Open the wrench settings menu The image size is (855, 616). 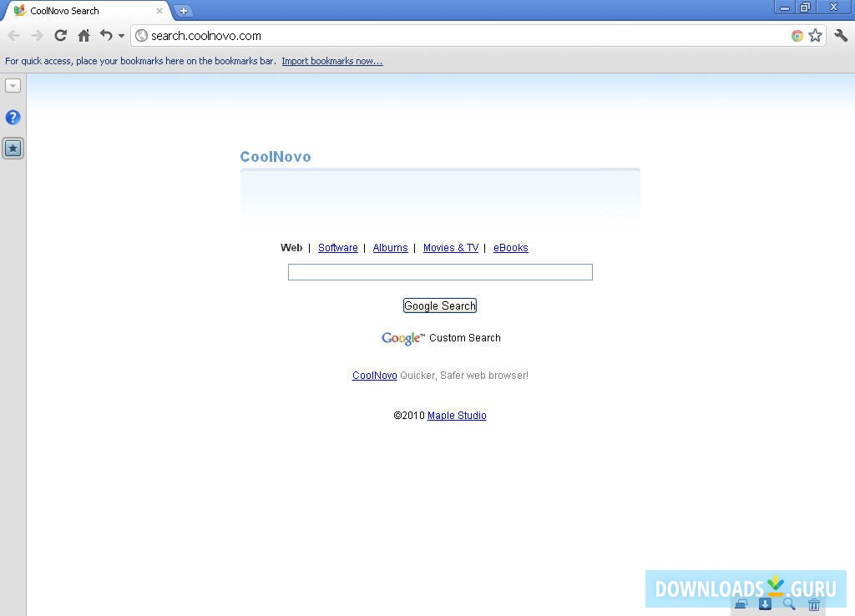click(x=841, y=36)
